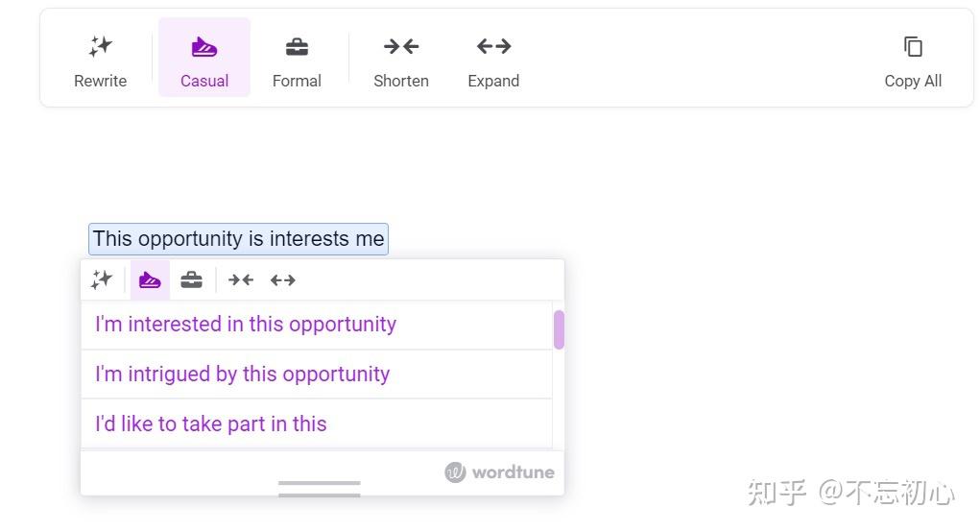Click the Copy All clipboard icon

(913, 47)
